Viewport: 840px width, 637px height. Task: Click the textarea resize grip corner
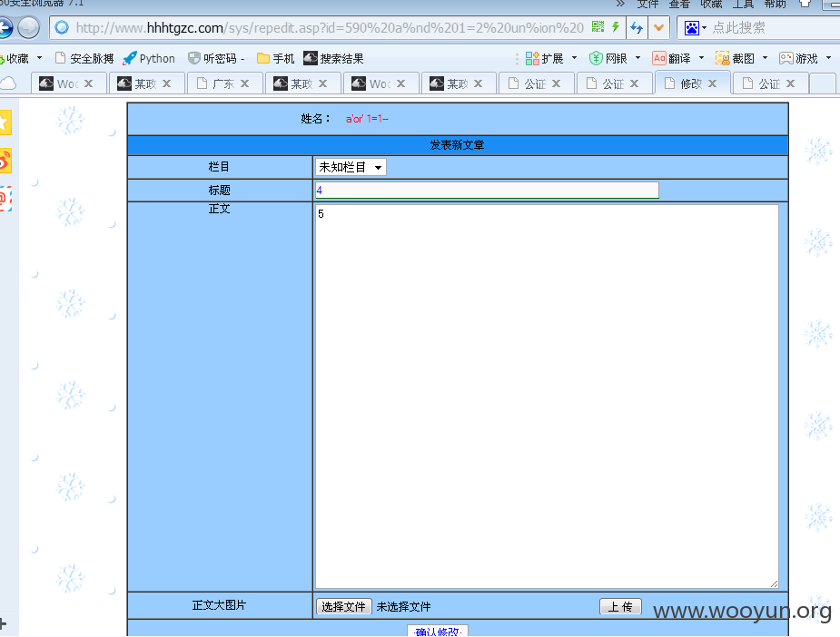click(x=774, y=584)
